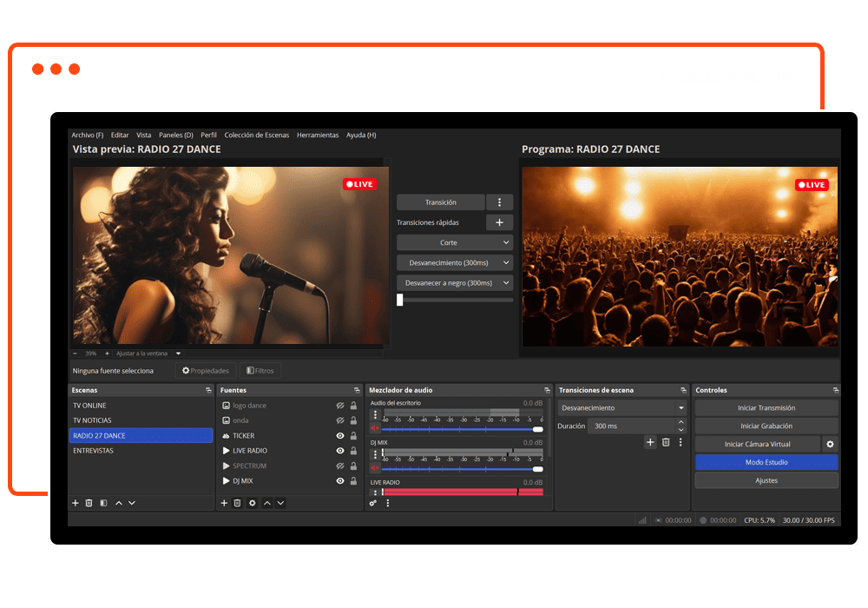The width and height of the screenshot is (868, 608).
Task: Expand the Desvanecer a negro (300ms) selector
Action: (x=453, y=282)
